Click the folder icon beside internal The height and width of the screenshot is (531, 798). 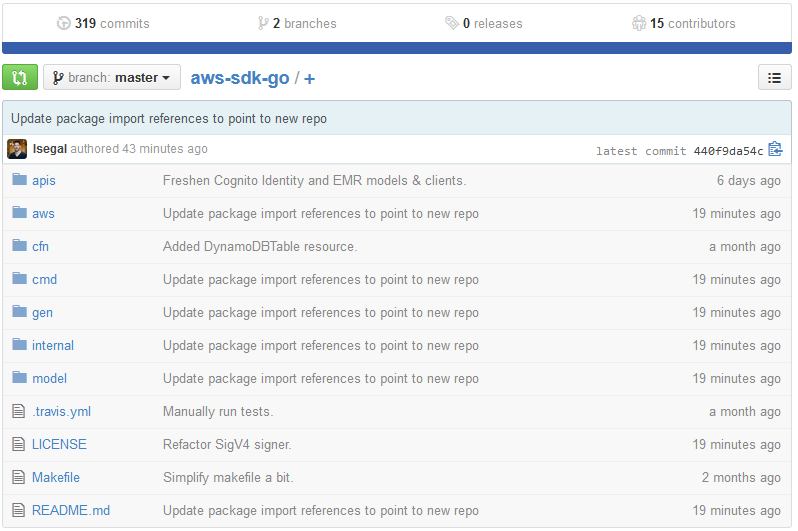19,344
